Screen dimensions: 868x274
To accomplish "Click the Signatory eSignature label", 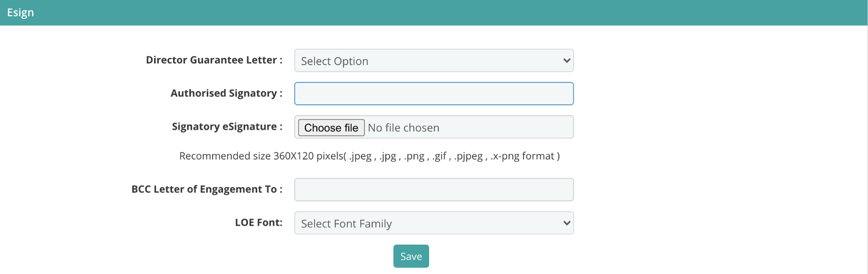I will [227, 126].
